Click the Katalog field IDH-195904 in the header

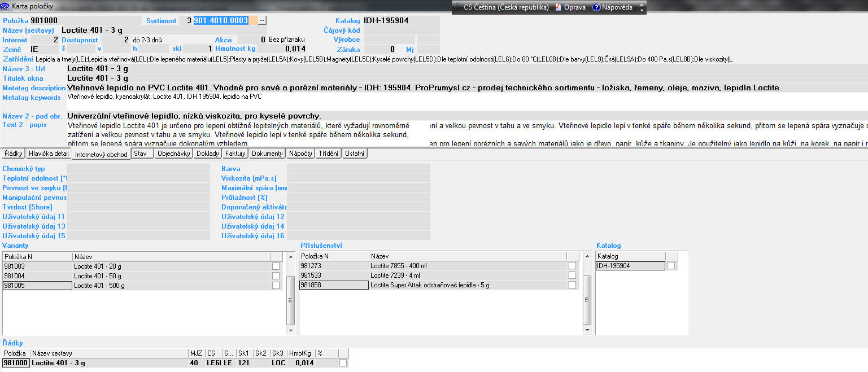pos(401,20)
